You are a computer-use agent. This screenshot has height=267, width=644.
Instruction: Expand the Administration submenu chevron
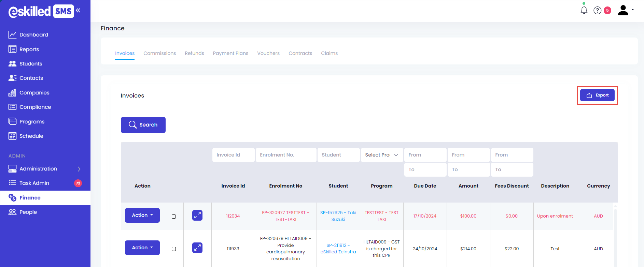click(79, 169)
